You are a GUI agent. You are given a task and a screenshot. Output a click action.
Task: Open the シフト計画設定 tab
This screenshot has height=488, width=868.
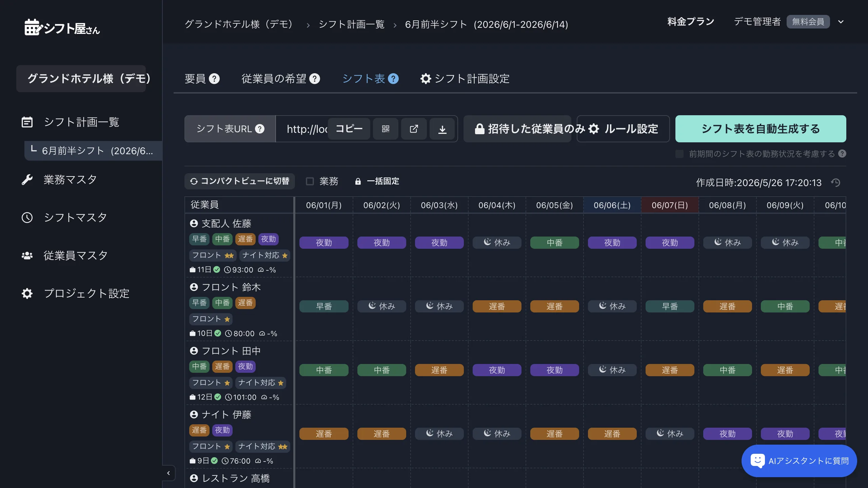tap(465, 79)
